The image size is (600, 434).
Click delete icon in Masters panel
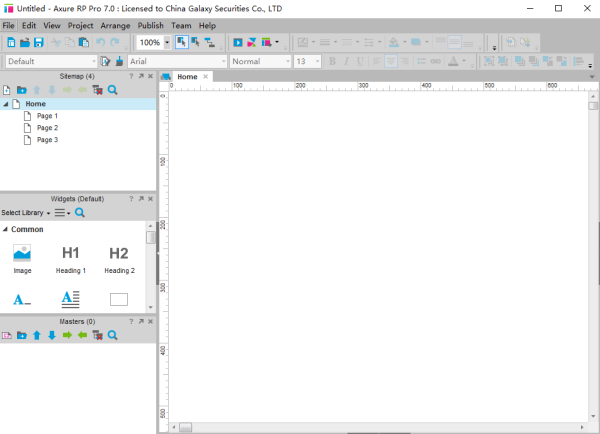click(x=98, y=336)
